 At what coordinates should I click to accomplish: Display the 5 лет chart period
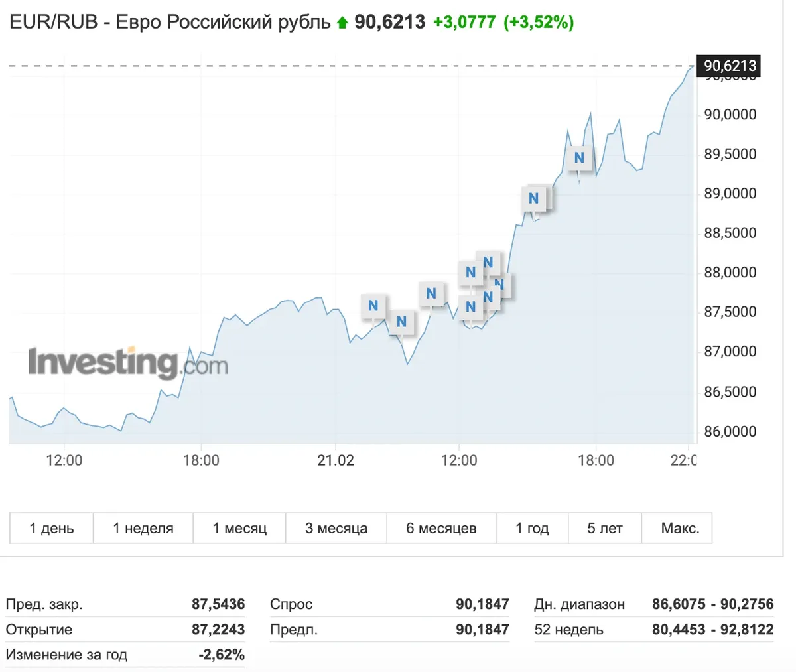[605, 528]
